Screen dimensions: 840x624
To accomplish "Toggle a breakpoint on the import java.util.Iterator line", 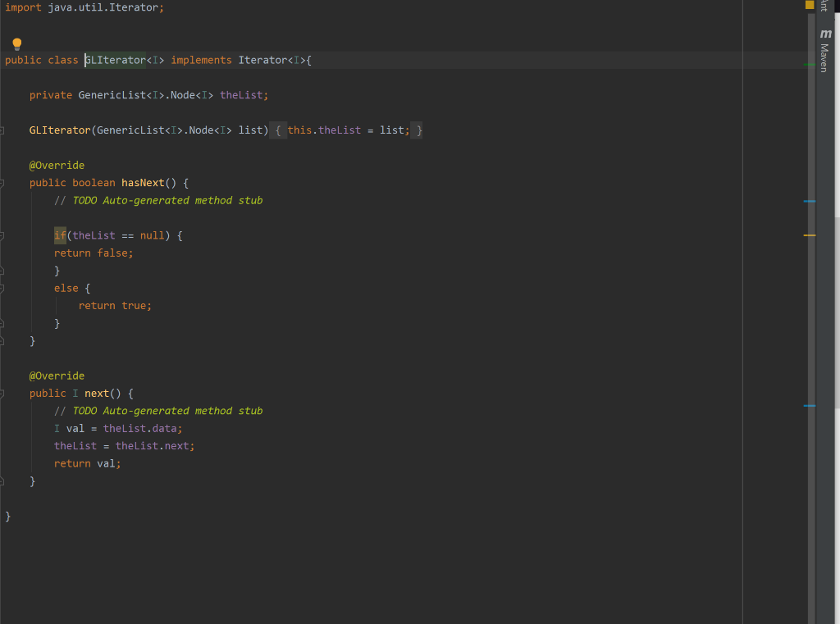I will pos(5,7).
